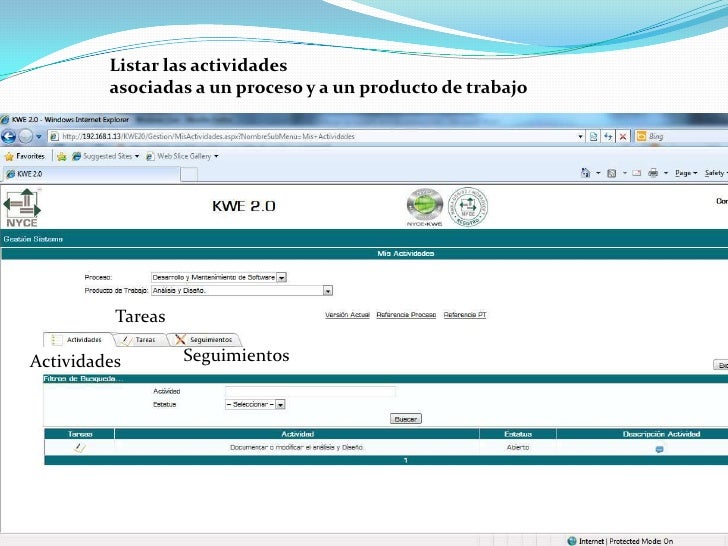This screenshot has height=546, width=728.
Task: Open the Page menu in command bar
Action: [x=686, y=173]
